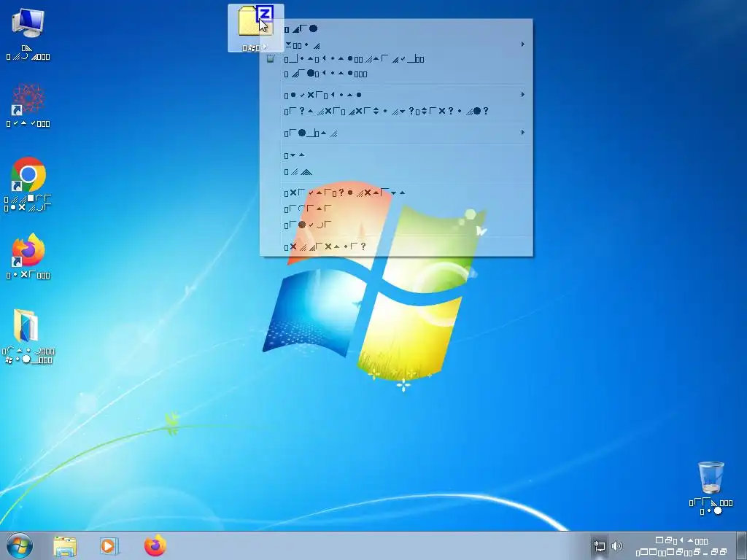Open the Windows Start orb
Image resolution: width=747 pixels, height=560 pixels.
coord(20,545)
